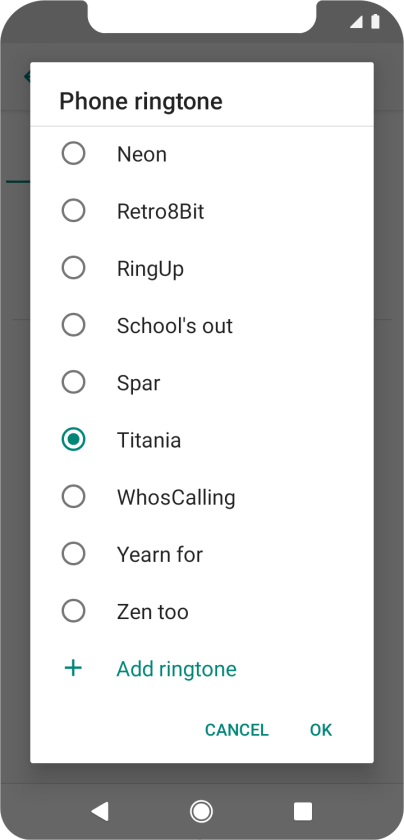
Task: Pick the School's out radio button
Action: tap(73, 325)
